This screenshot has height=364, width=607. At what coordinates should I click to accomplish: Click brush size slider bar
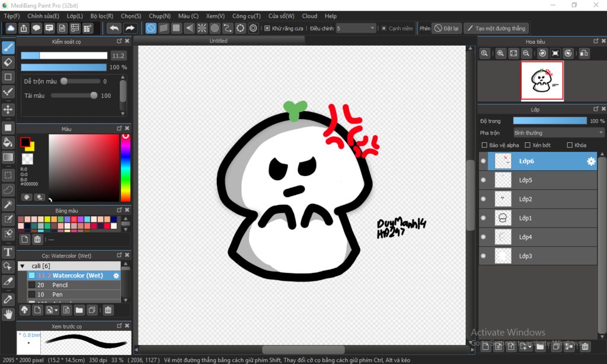[64, 56]
